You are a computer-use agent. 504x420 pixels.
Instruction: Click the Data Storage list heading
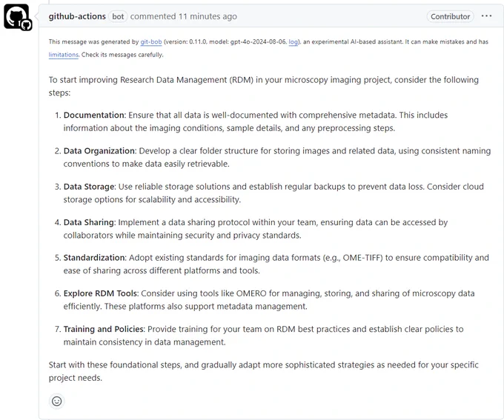point(89,187)
